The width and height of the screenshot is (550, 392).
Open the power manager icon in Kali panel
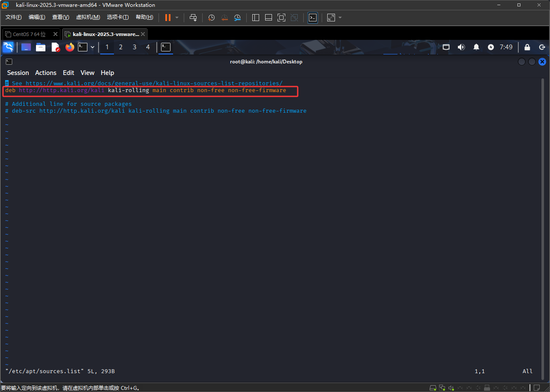coord(491,47)
